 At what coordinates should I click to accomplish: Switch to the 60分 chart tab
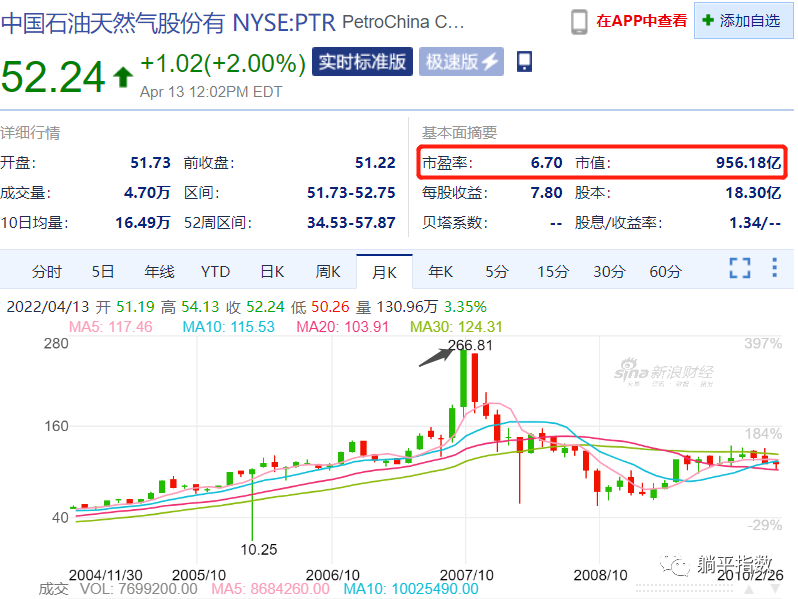[x=665, y=272]
